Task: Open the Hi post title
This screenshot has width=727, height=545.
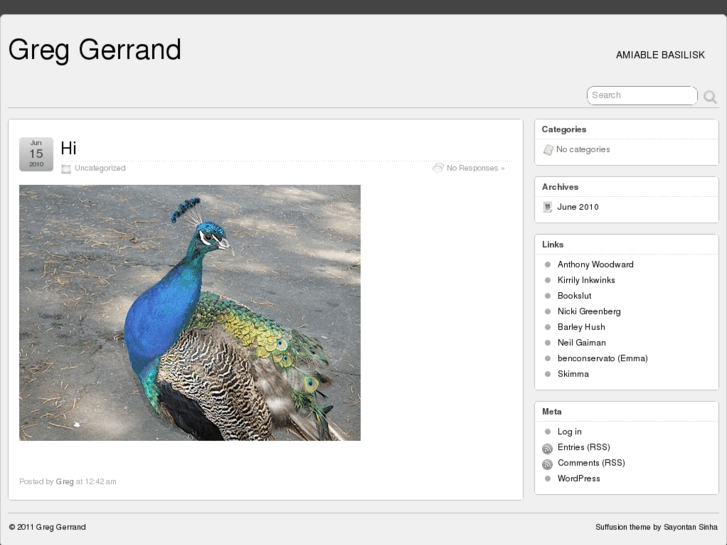Action: coord(68,148)
